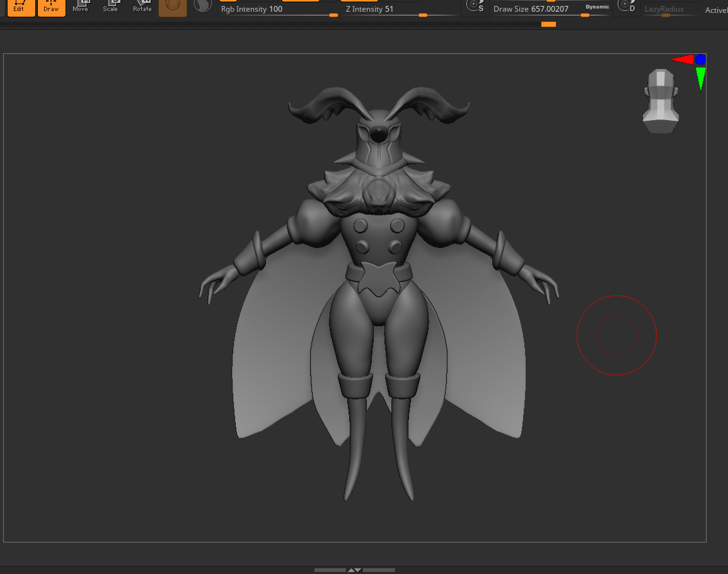Select the Move transform tool
The image size is (728, 574).
[x=81, y=7]
